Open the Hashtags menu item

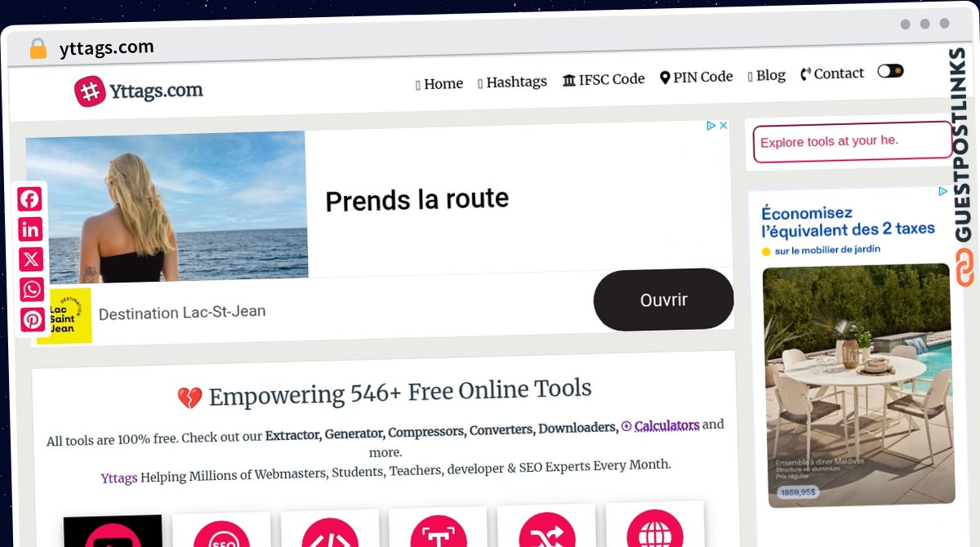[512, 82]
